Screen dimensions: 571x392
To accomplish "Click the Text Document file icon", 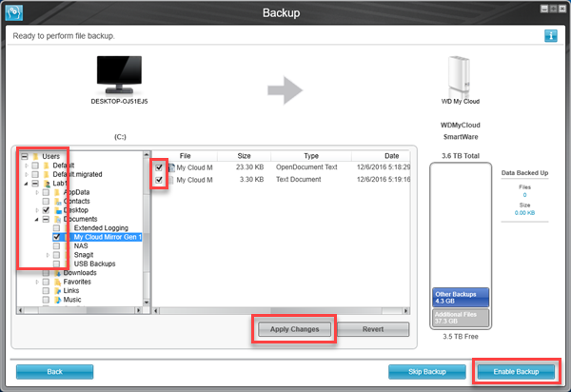I will click(171, 180).
